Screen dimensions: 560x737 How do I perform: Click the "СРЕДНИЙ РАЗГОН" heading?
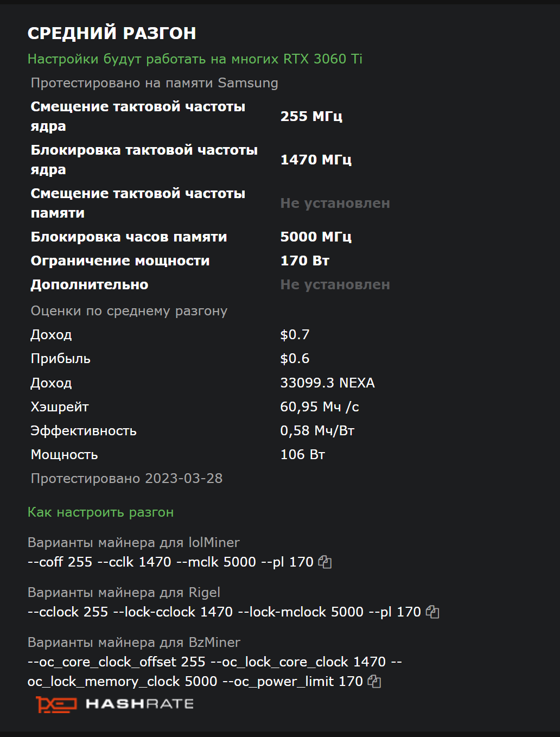click(x=112, y=33)
